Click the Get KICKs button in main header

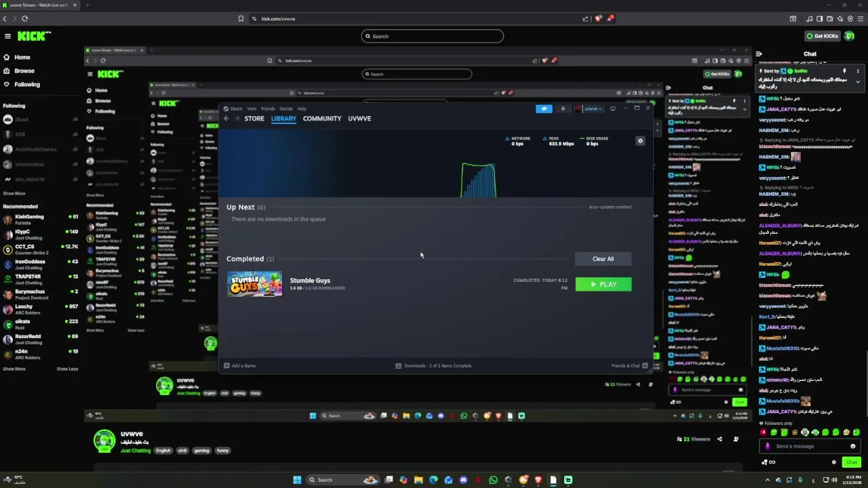823,36
